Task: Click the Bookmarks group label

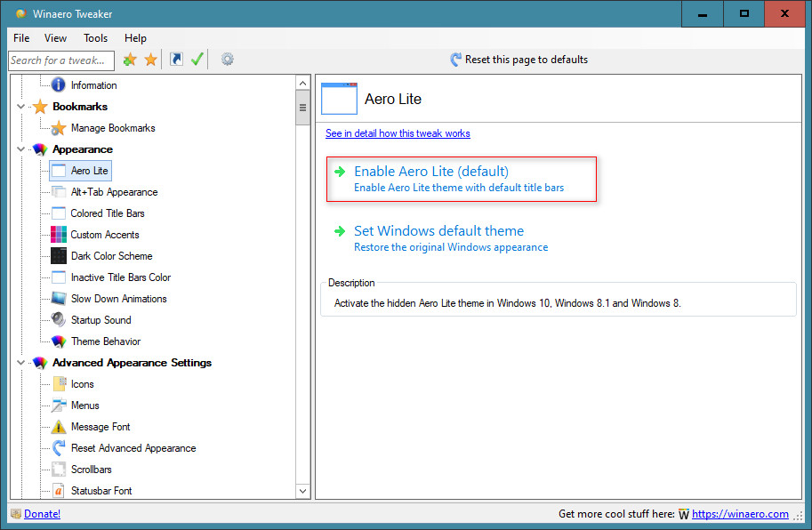Action: tap(80, 107)
